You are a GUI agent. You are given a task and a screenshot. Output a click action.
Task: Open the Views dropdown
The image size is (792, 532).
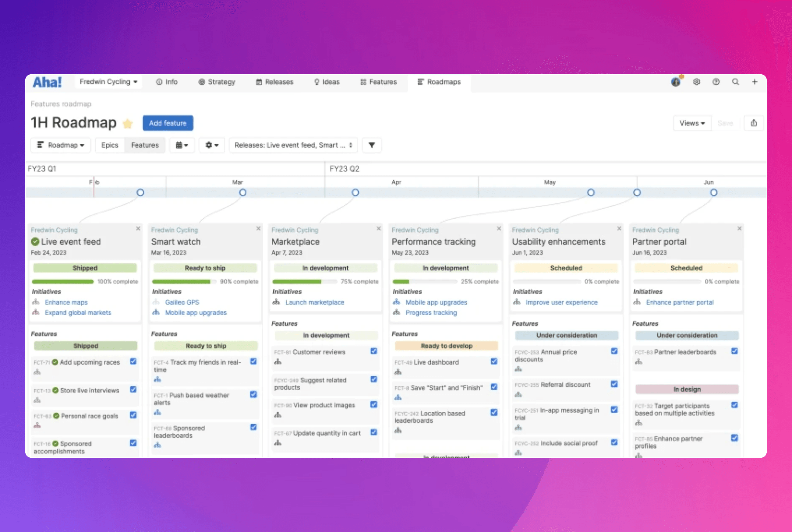(692, 123)
